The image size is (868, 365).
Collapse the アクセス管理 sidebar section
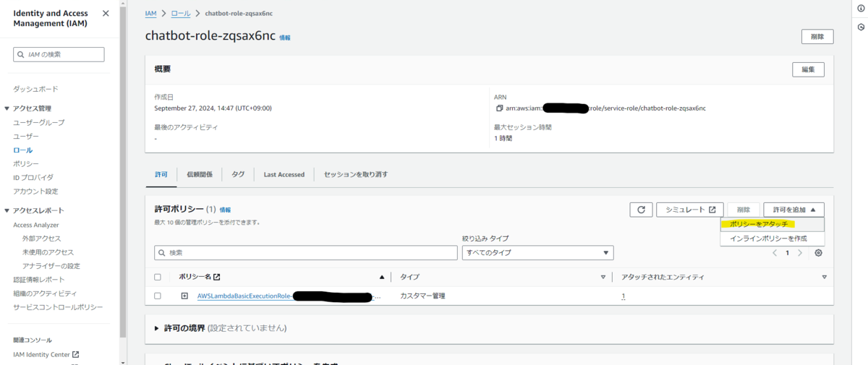tap(7, 108)
